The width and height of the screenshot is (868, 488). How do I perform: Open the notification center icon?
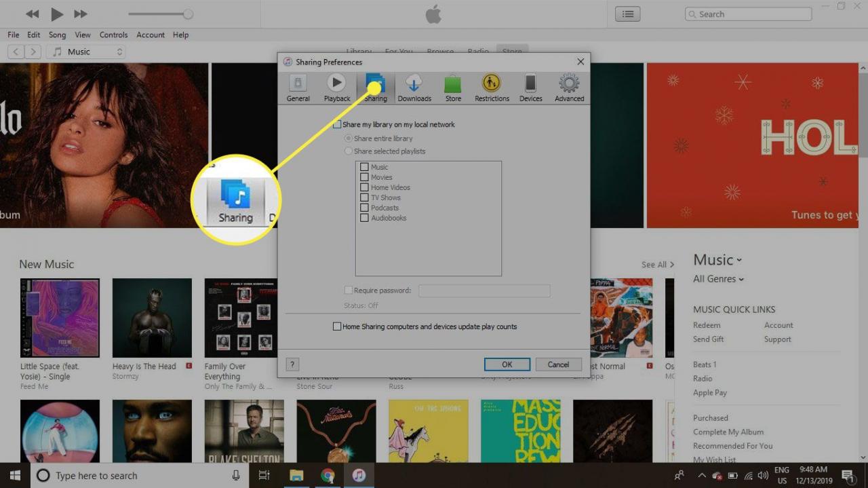(848, 475)
